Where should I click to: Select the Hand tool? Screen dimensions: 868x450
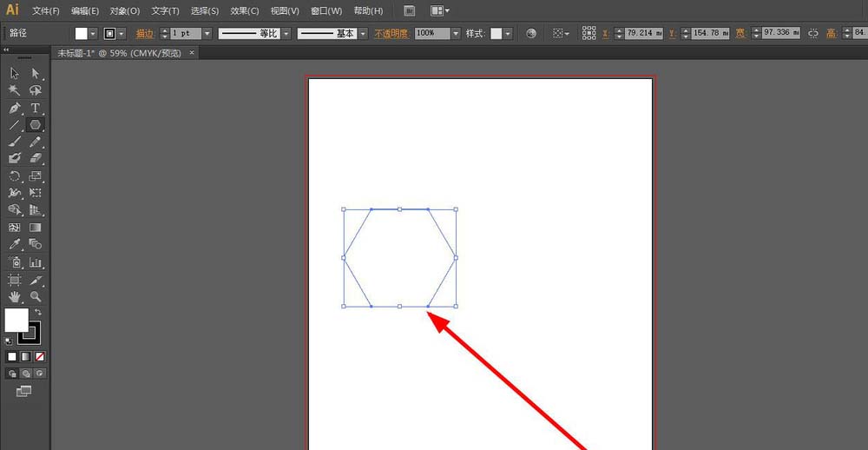15,297
